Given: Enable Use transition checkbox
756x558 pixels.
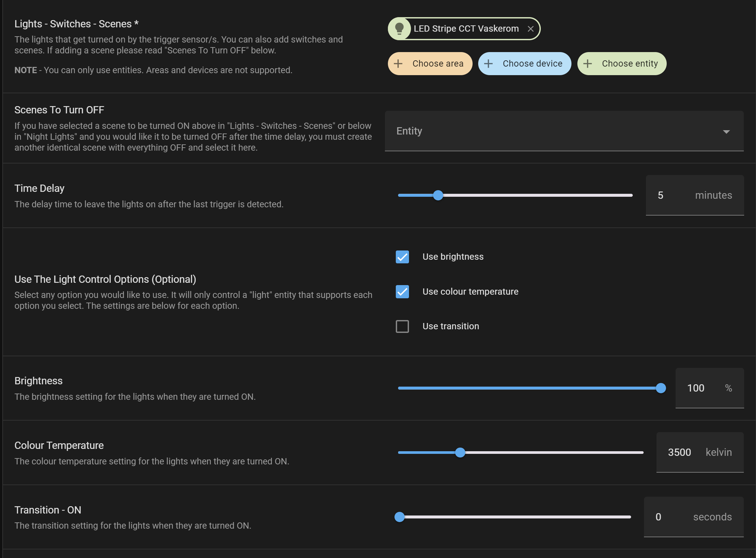Looking at the screenshot, I should [402, 326].
